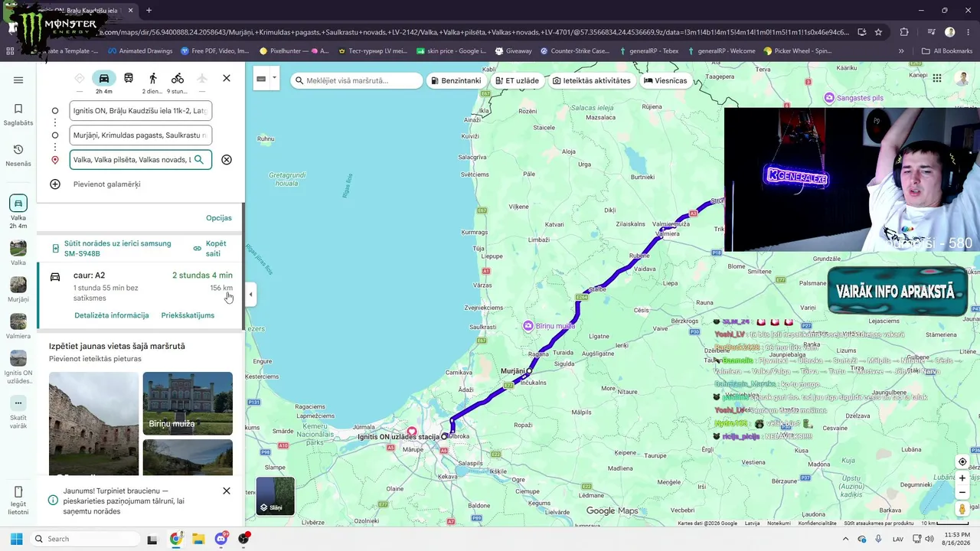The height and width of the screenshot is (551, 980).
Task: Expand the hidden bookmarks chevron
Action: click(901, 51)
